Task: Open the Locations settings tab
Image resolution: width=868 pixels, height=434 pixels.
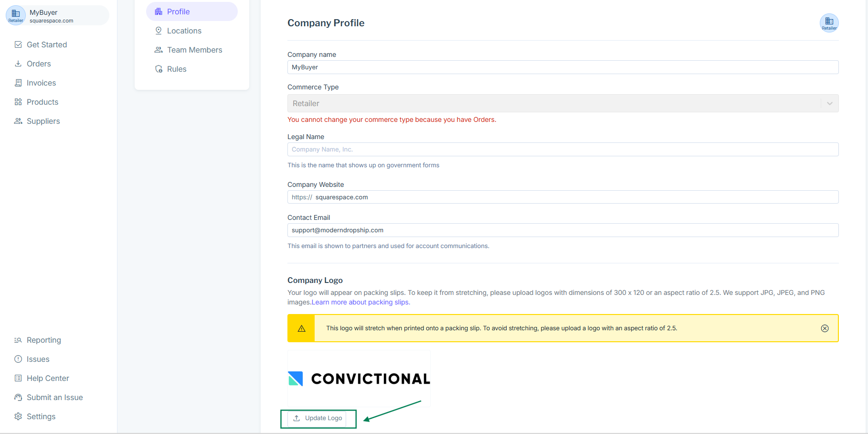Action: coord(184,31)
